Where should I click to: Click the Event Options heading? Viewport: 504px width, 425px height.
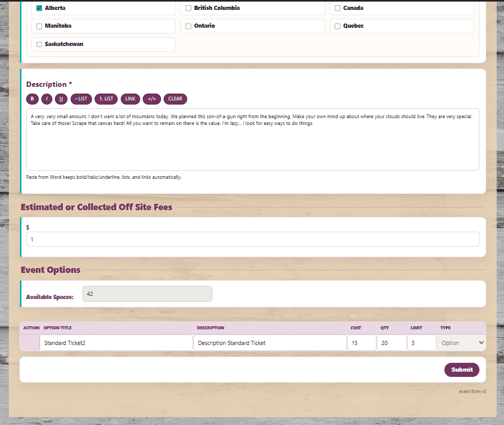pos(51,270)
